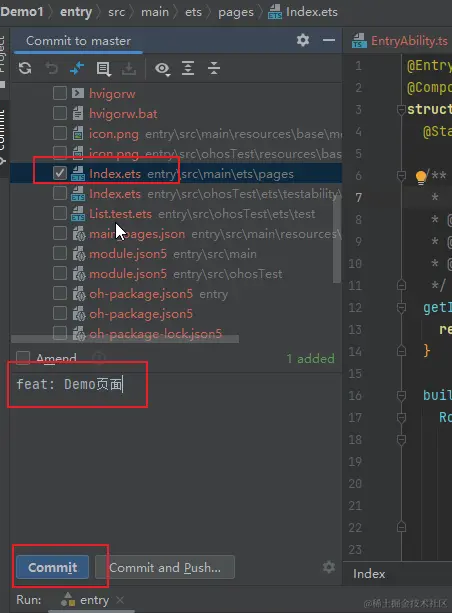Click entry in breadcrumb path
The image size is (452, 613).
(x=76, y=12)
